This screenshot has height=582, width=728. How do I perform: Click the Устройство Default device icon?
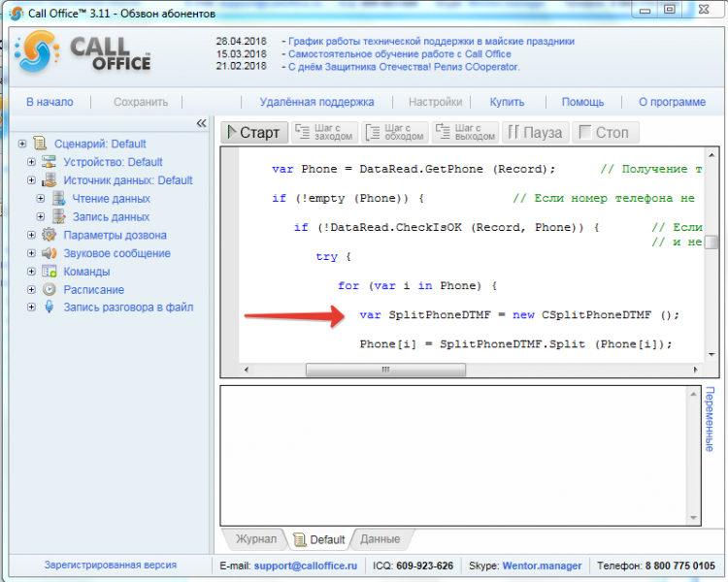coord(49,162)
